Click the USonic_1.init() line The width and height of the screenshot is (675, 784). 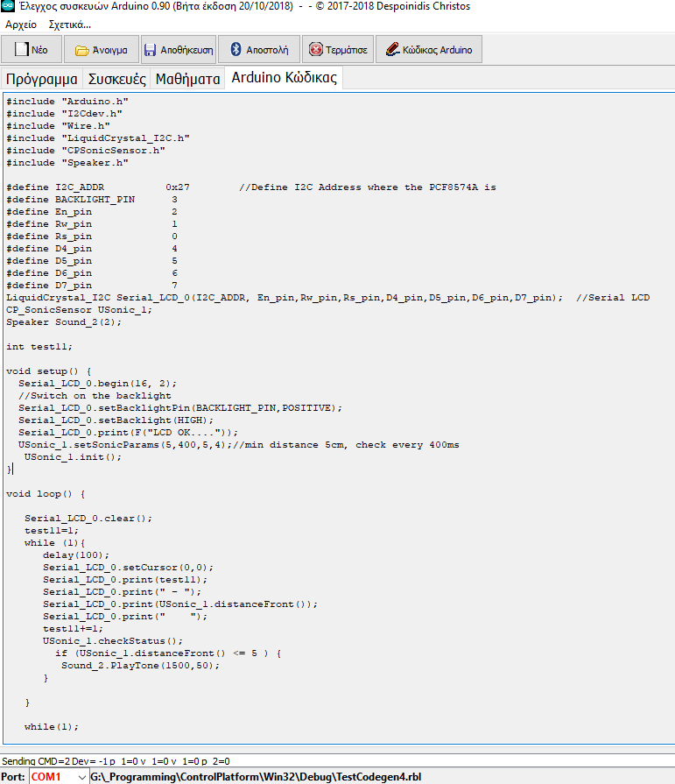73,457
